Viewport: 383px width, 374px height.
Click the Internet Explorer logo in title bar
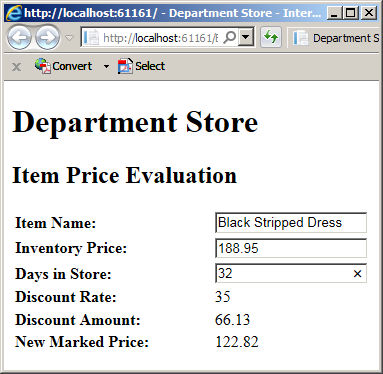point(14,13)
